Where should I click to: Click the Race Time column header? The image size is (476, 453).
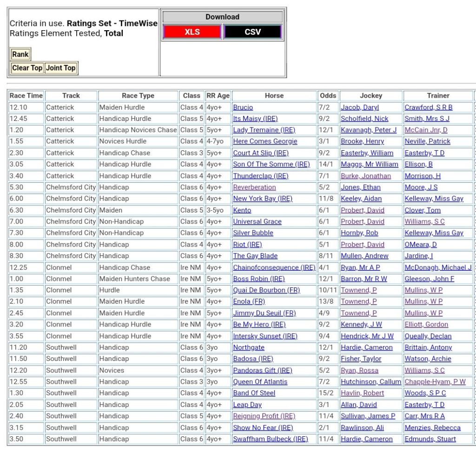[26, 96]
